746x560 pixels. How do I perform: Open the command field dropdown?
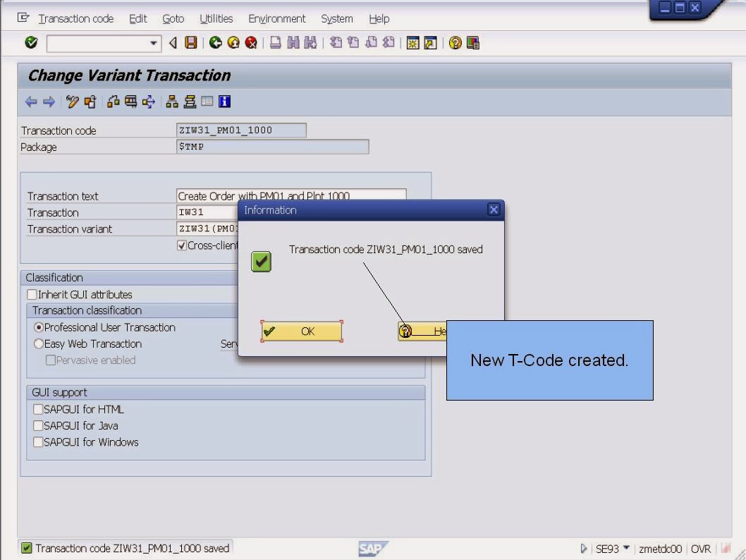click(x=154, y=43)
